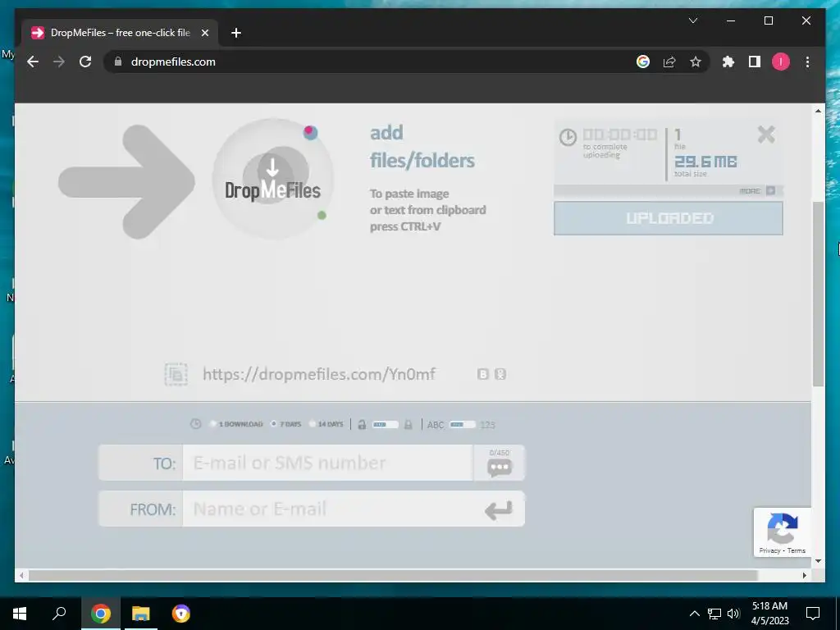
Task: Click the Google icon in the address bar
Action: pos(643,62)
